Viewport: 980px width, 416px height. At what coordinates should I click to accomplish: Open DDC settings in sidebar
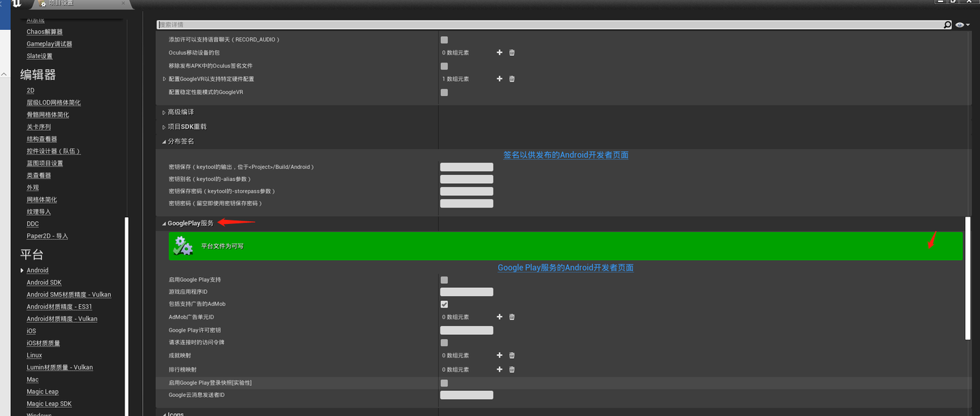pos(33,224)
